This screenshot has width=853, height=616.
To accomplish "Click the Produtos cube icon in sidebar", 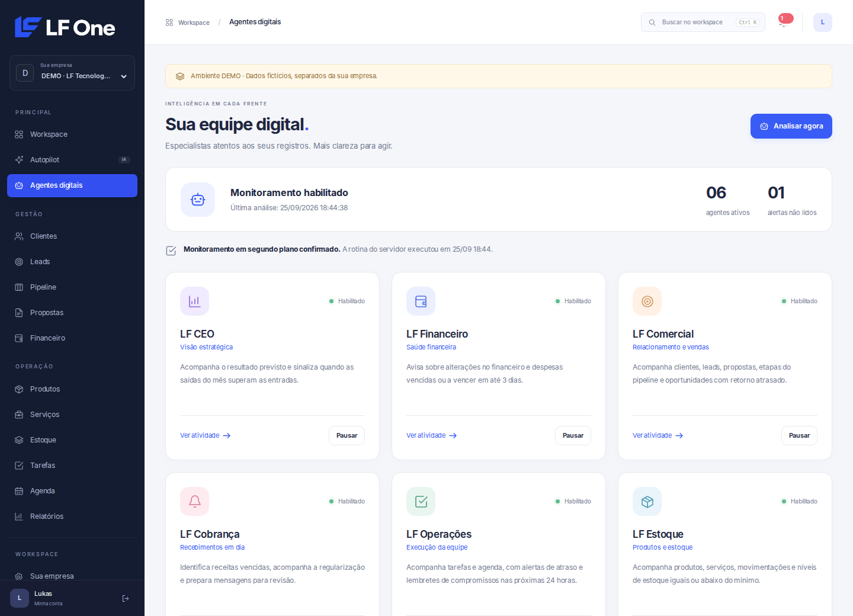I will [x=19, y=389].
